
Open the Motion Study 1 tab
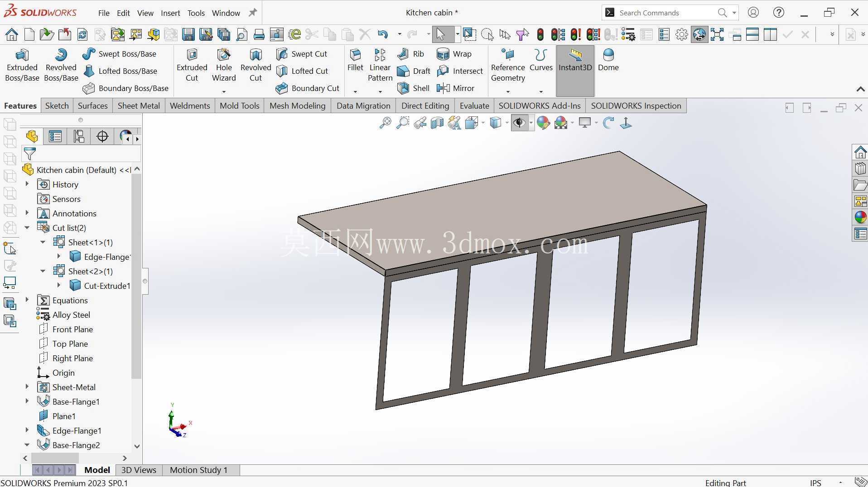point(198,470)
